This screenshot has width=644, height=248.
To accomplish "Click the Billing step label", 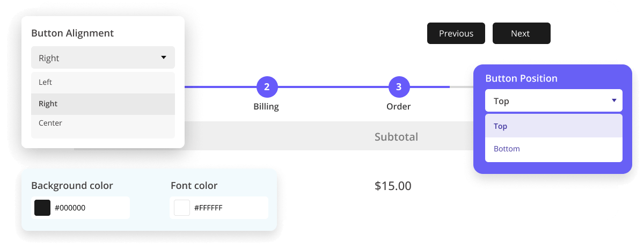I will pos(266,106).
